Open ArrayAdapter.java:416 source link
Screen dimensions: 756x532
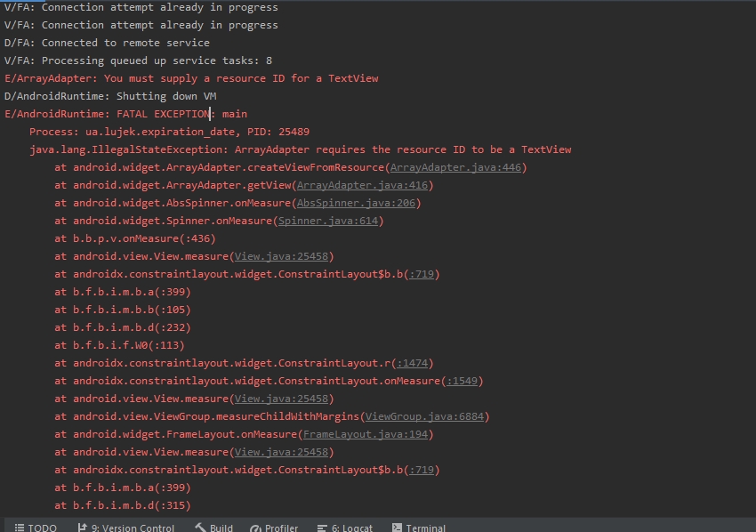pyautogui.click(x=362, y=185)
